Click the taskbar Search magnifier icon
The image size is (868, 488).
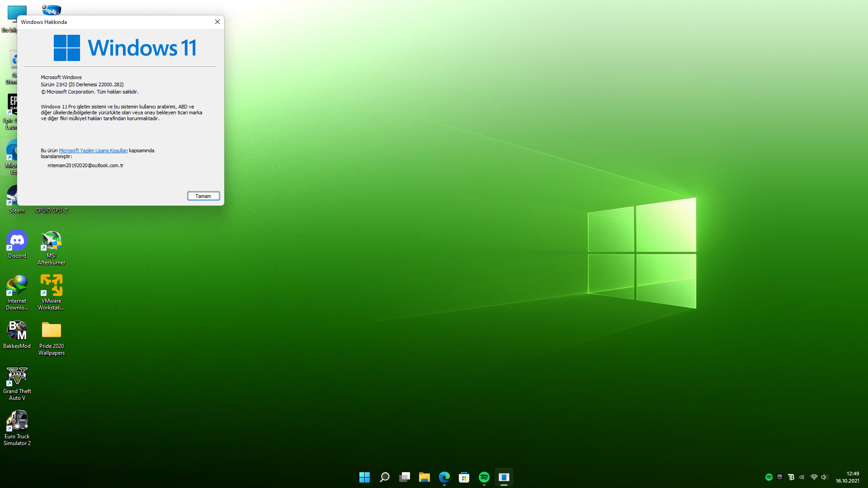pos(384,477)
